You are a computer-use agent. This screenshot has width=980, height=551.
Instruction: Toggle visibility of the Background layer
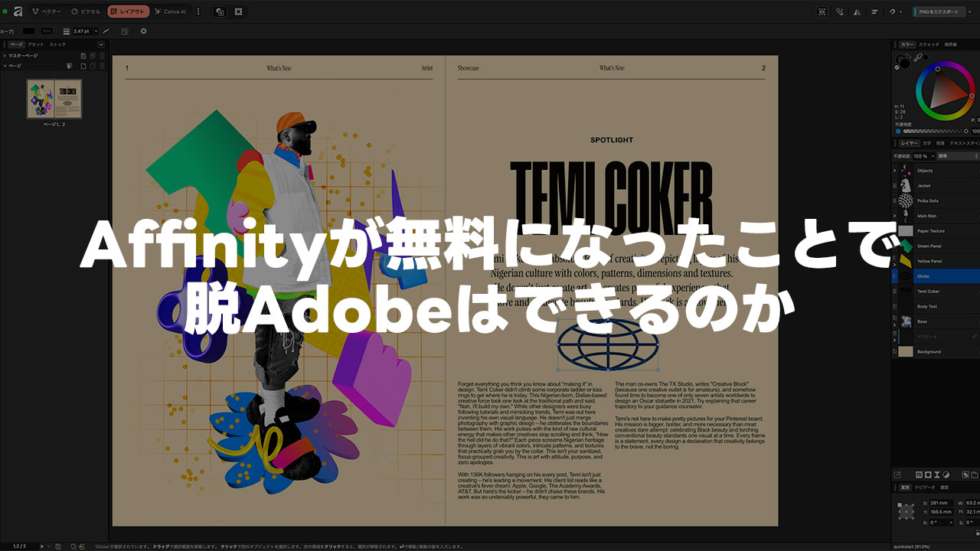(978, 351)
